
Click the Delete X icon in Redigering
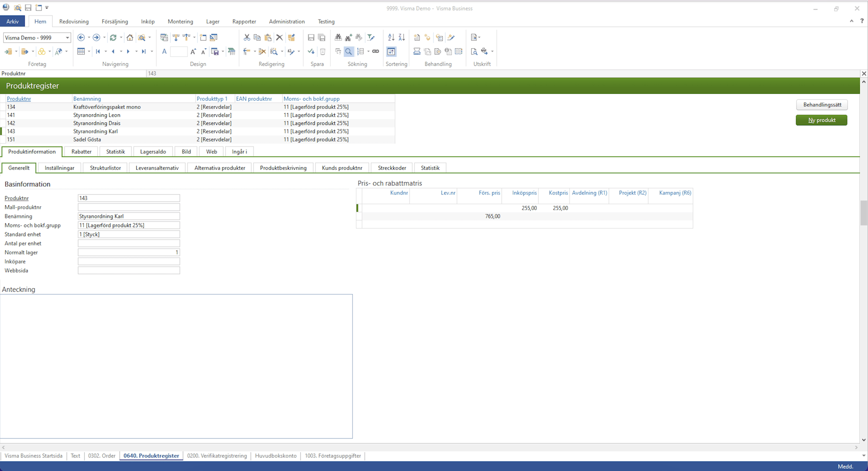[279, 38]
